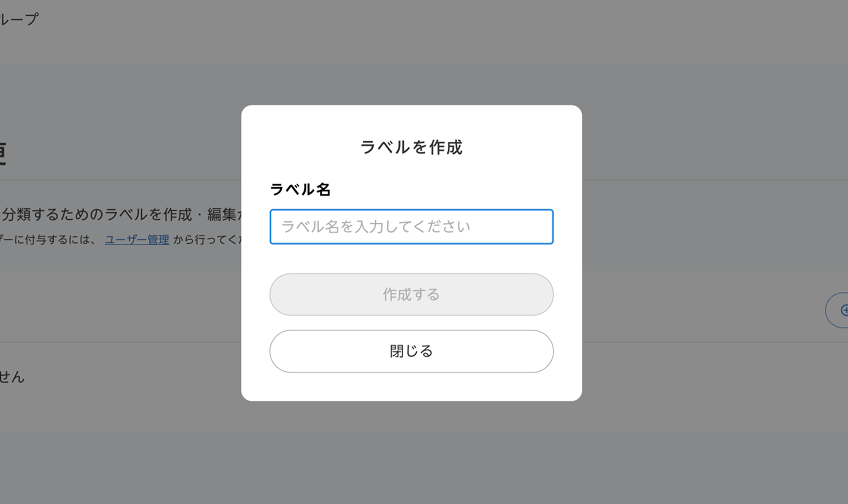Image resolution: width=848 pixels, height=504 pixels.
Task: Click the せん empty-state message text
Action: tap(12, 377)
